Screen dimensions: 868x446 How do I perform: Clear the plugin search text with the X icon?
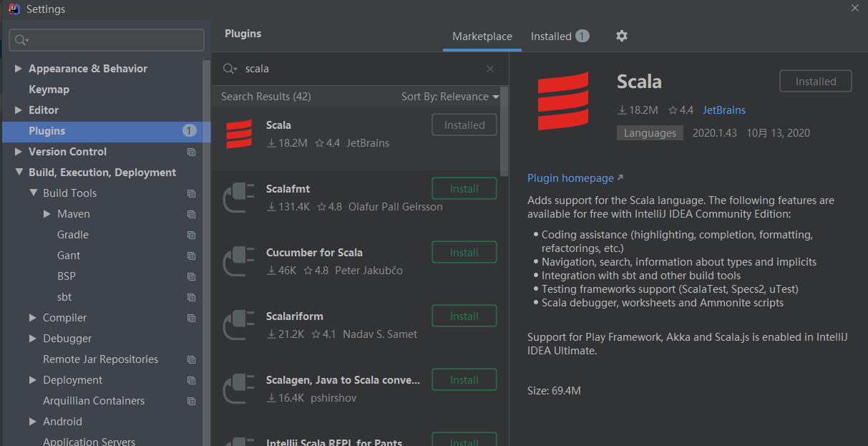[x=490, y=69]
